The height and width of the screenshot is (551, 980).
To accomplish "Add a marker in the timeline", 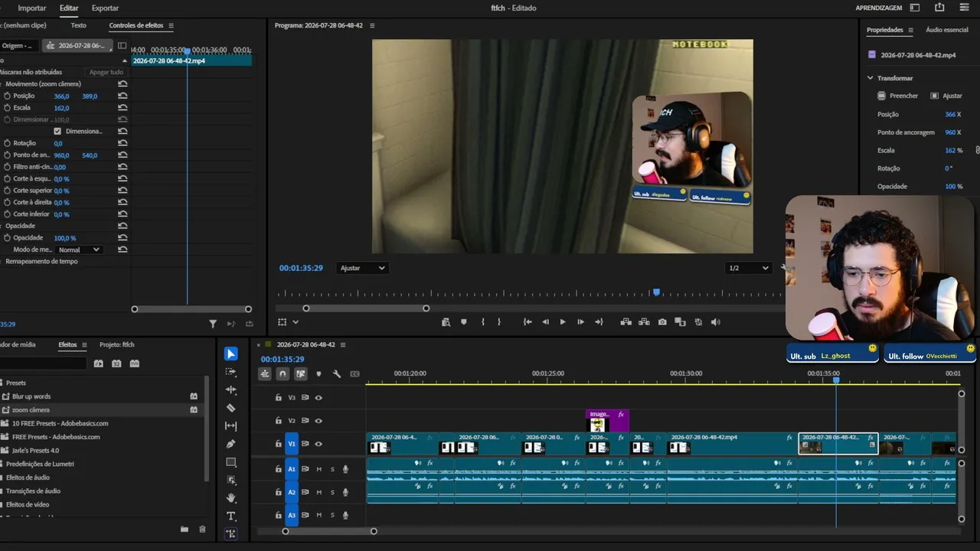I will 318,374.
